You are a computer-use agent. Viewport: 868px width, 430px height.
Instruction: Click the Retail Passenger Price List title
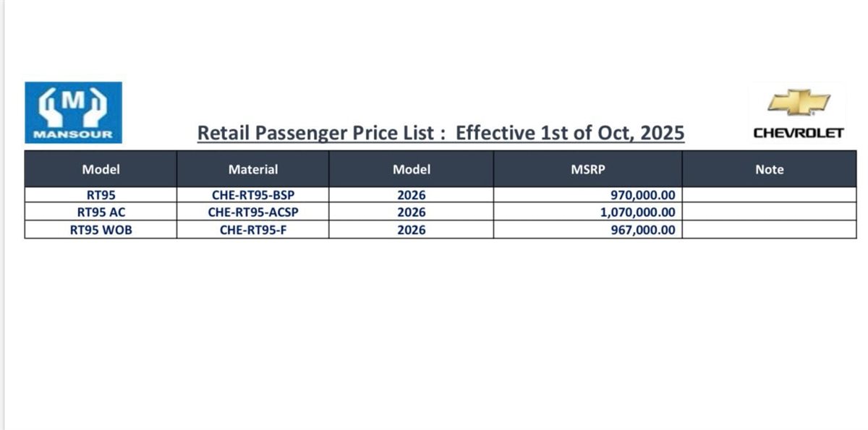click(x=441, y=134)
